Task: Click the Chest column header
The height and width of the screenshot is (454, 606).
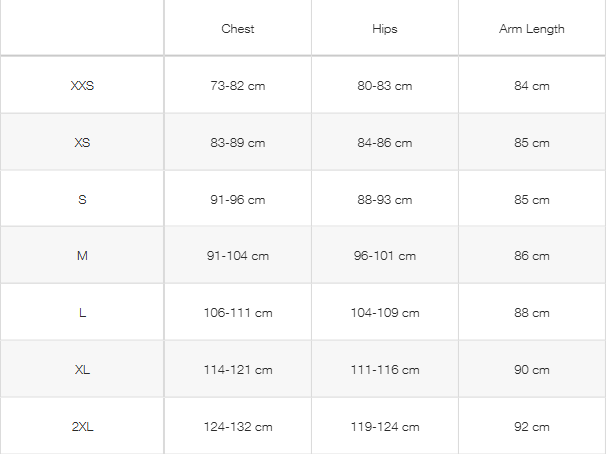Action: click(238, 29)
